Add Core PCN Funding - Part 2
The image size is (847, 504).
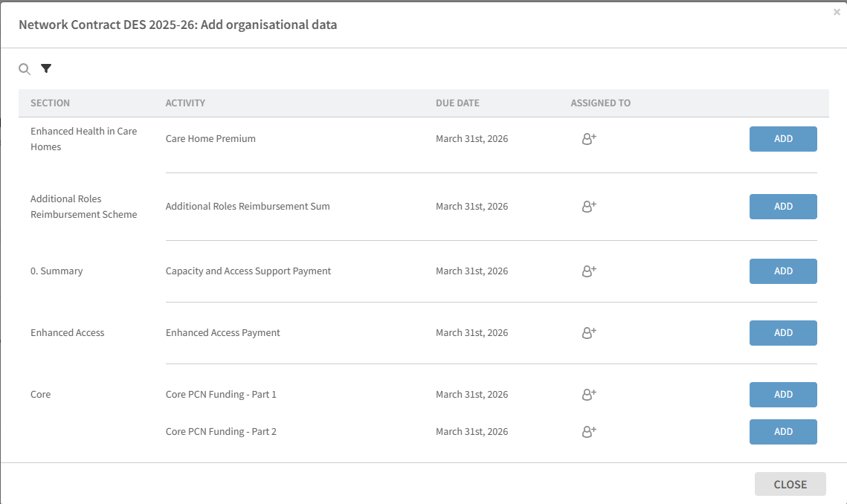(783, 432)
